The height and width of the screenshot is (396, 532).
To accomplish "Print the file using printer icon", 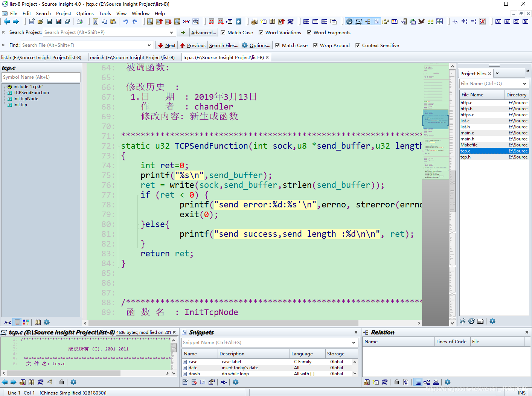I will (79, 22).
